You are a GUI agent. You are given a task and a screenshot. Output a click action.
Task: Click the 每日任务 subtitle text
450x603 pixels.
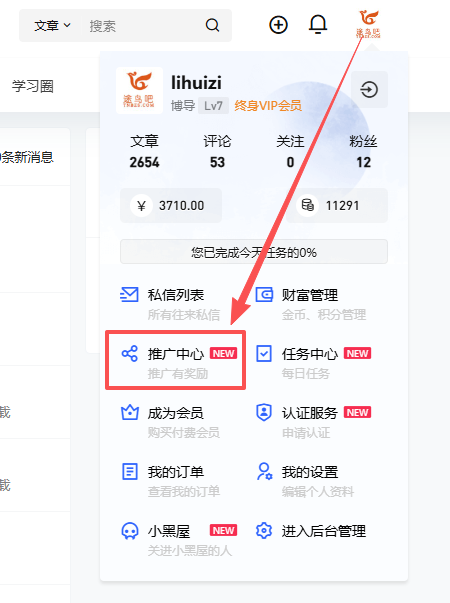pos(306,373)
